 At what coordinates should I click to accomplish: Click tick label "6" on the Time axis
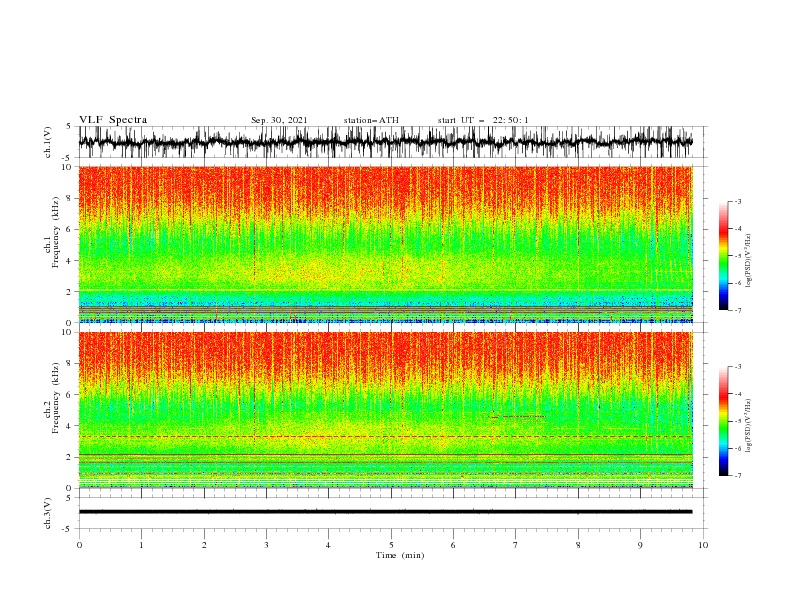[453, 545]
